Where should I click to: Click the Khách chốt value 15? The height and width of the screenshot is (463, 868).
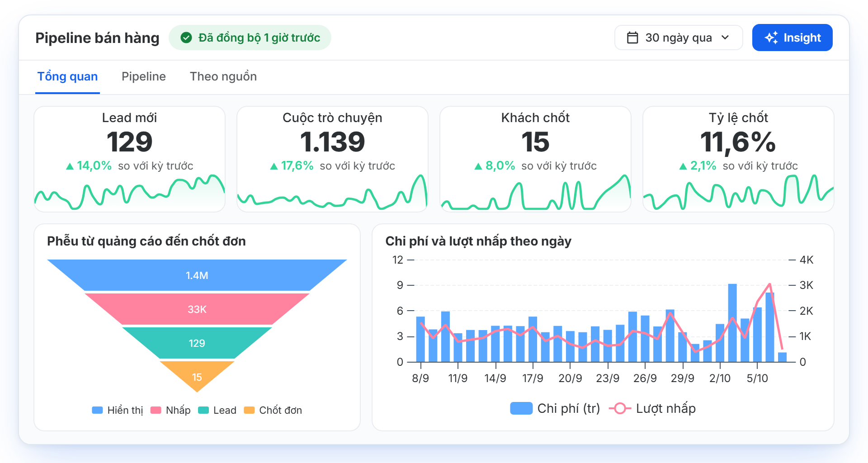click(535, 142)
